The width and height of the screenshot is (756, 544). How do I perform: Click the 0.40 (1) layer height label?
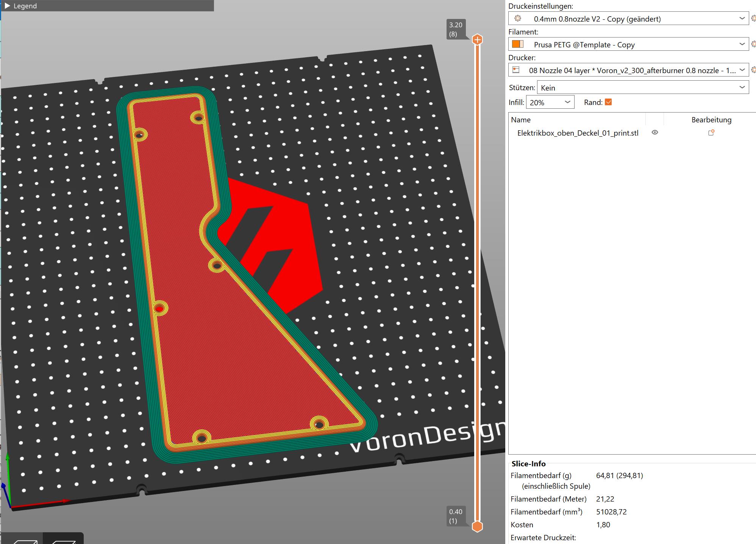pyautogui.click(x=456, y=516)
